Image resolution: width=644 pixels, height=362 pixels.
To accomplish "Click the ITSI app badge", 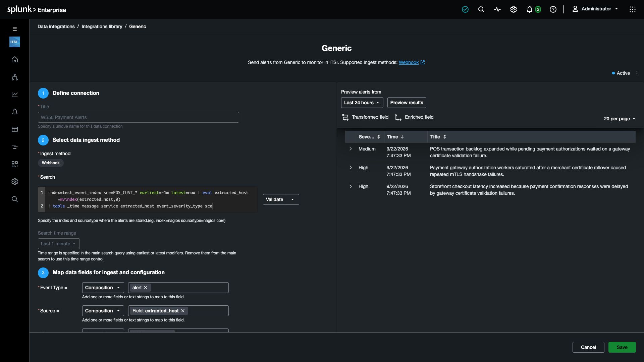I will [14, 42].
